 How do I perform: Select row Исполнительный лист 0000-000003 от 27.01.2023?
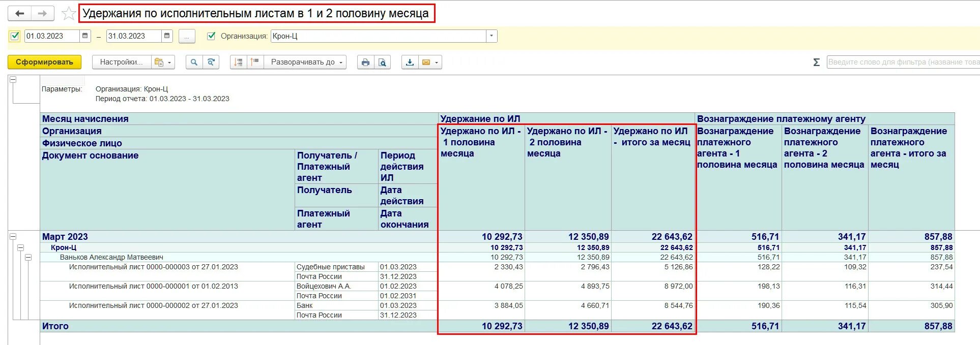tap(154, 267)
